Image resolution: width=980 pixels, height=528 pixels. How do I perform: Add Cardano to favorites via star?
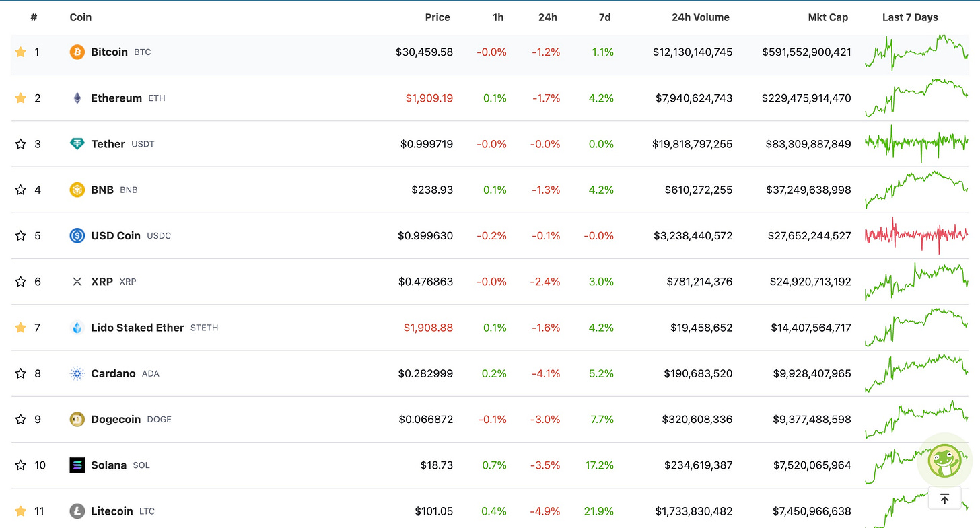pos(21,373)
